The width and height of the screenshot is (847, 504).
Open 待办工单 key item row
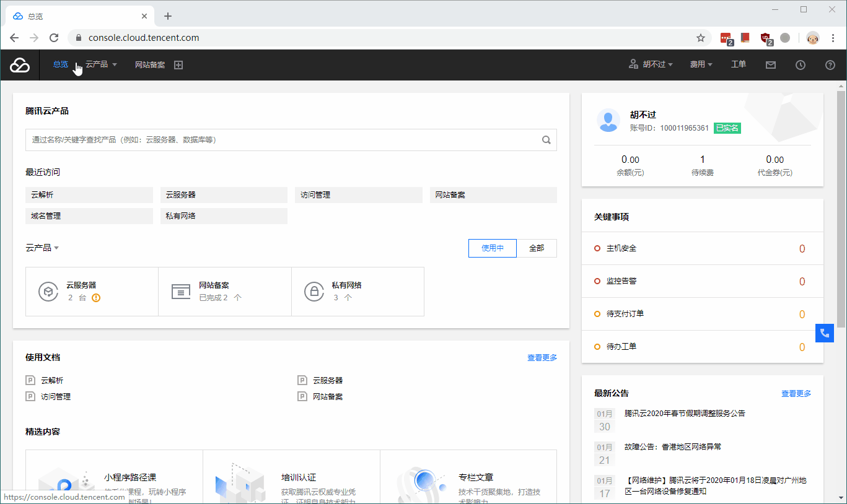703,347
